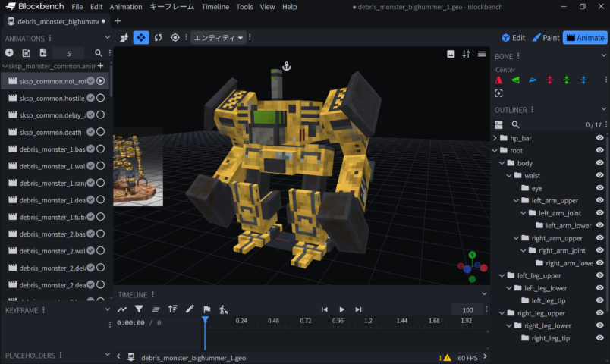610x364 pixels.
Task: Select the Pivot tool icon
Action: [175, 37]
